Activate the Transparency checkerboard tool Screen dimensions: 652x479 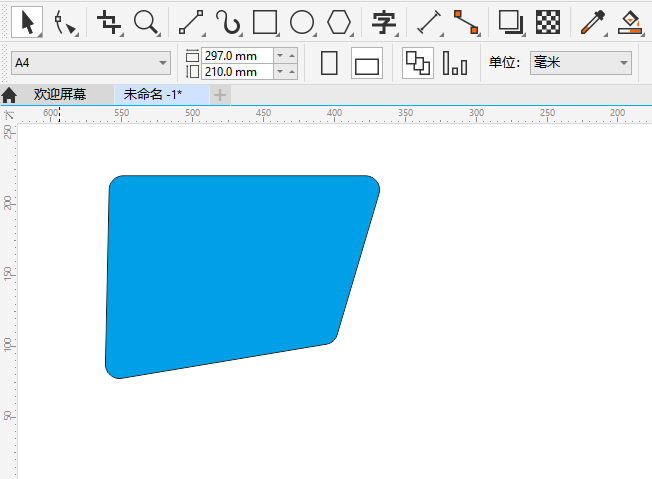click(547, 21)
